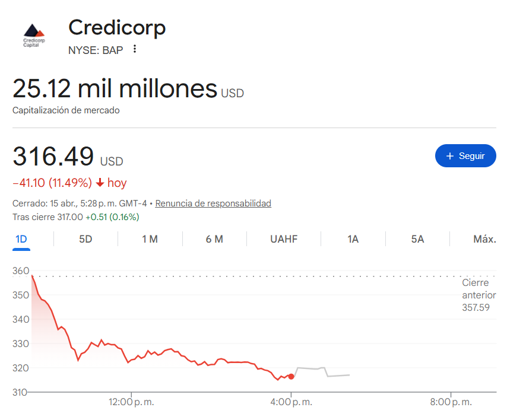507x420 pixels.
Task: Click the Credicorp company name heading
Action: [117, 27]
